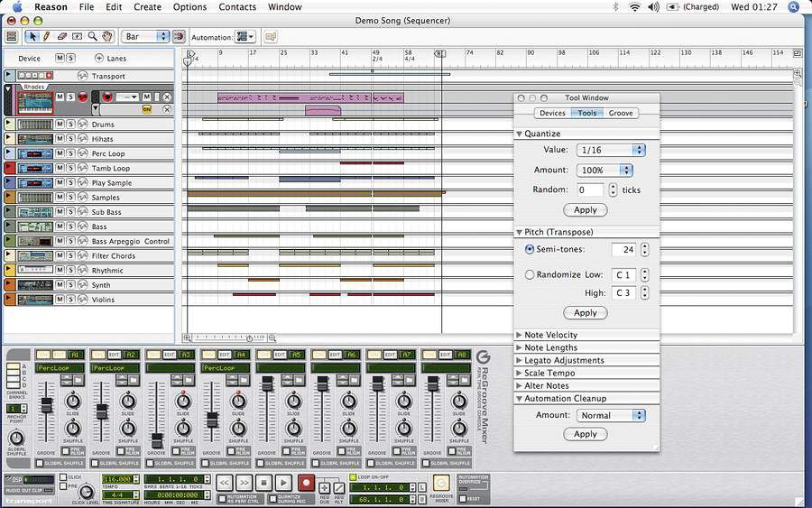Click the Play transport button

point(283,483)
